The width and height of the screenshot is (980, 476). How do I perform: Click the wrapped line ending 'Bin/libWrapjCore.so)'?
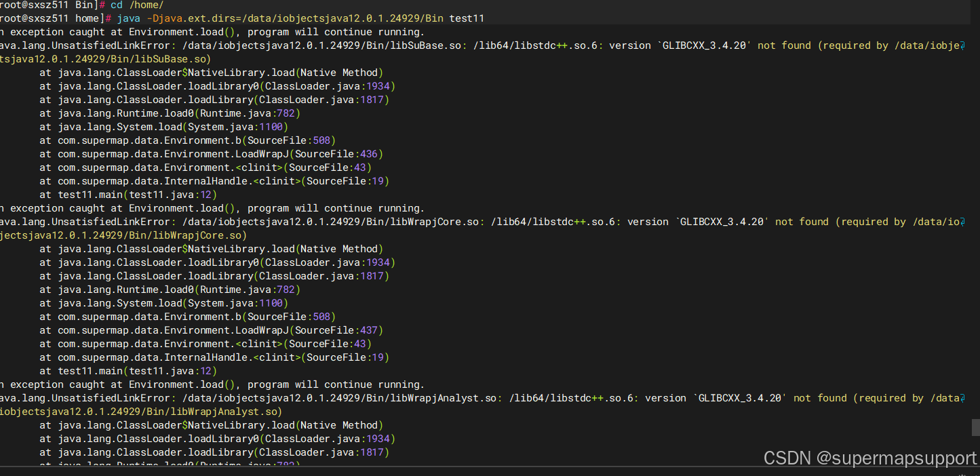123,235
